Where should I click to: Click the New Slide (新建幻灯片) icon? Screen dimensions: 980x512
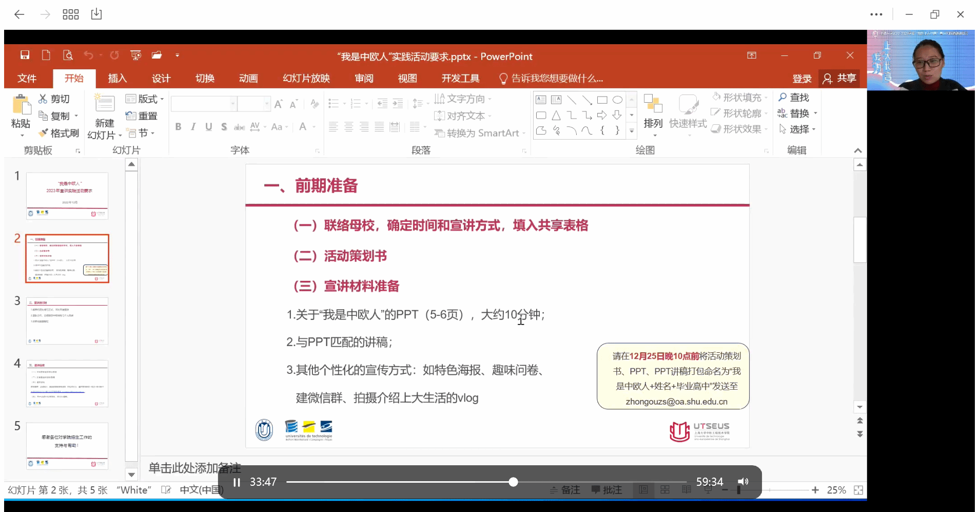click(105, 104)
